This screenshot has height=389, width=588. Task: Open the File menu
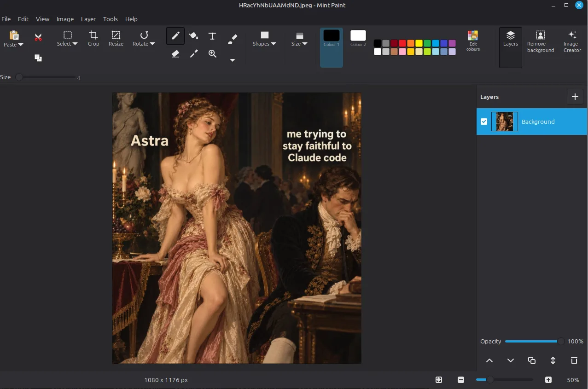(6, 19)
